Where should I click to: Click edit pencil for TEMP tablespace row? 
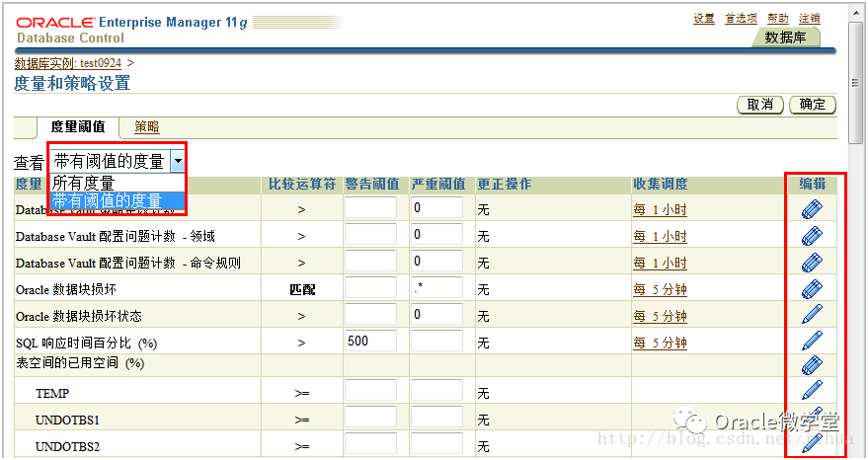click(x=812, y=391)
